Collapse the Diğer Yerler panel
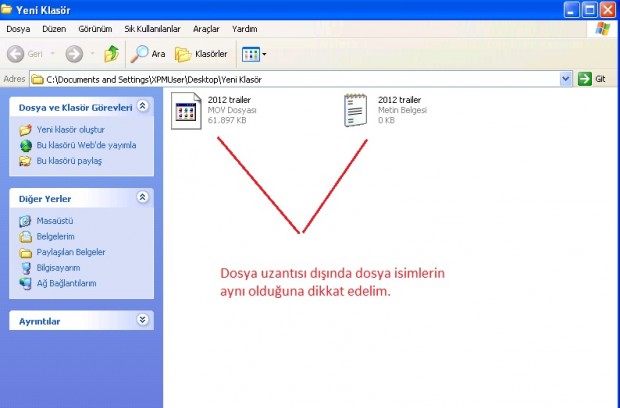The image size is (620, 408). (x=143, y=198)
